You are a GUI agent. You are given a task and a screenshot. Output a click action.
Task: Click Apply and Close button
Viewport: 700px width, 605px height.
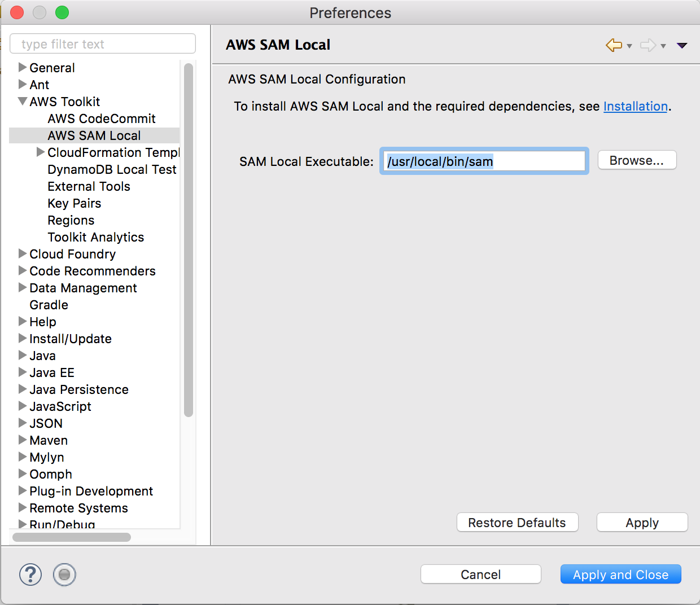(621, 575)
